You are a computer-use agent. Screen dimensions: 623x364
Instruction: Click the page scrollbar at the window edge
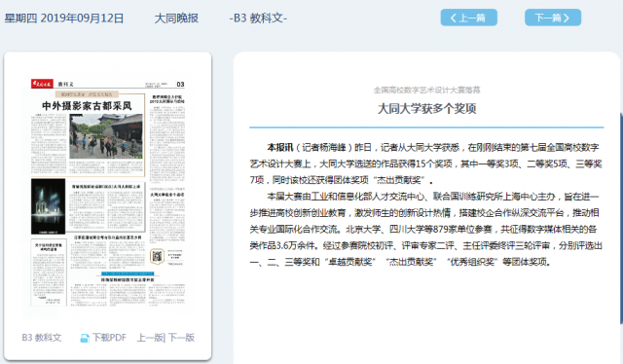621,219
